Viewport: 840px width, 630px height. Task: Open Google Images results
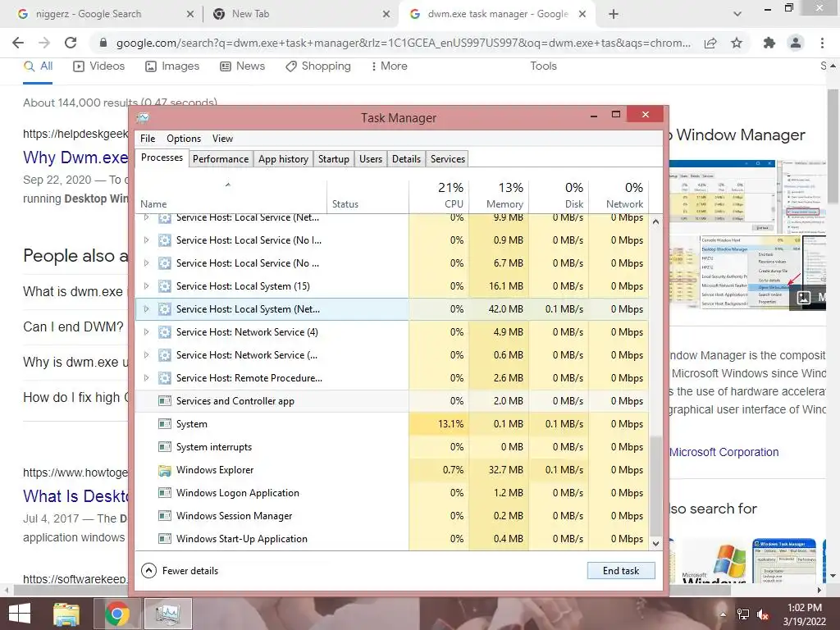(172, 66)
